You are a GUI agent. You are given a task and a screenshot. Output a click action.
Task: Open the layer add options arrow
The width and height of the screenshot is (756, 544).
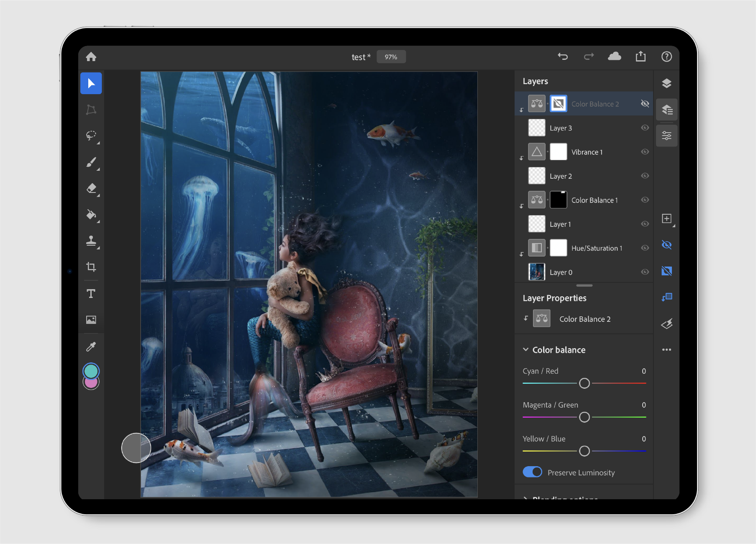673,225
